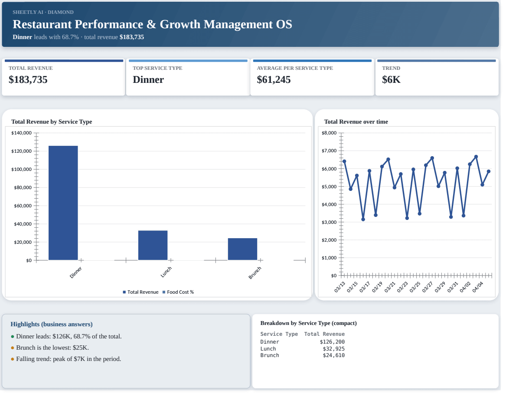
Task: Click the $61,245 average per service value
Action: pos(274,80)
